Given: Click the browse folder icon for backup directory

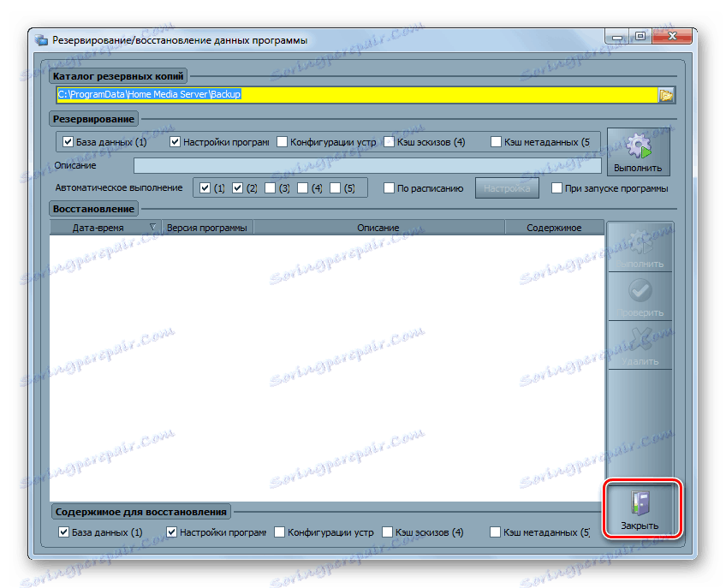Looking at the screenshot, I should [x=666, y=95].
